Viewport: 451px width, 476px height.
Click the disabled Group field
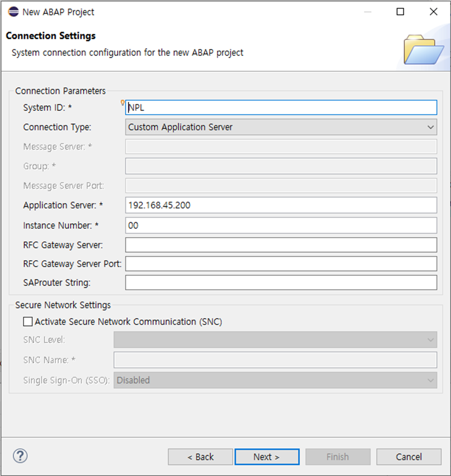click(281, 166)
